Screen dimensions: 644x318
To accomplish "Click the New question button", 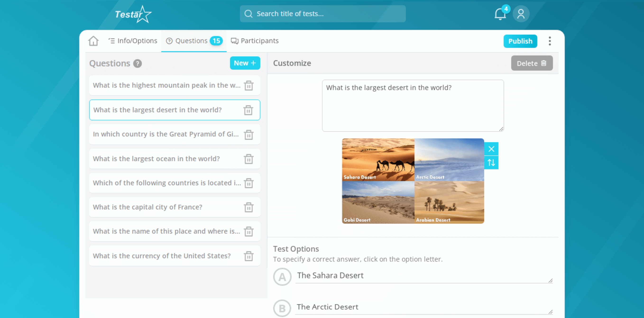I will tap(245, 63).
